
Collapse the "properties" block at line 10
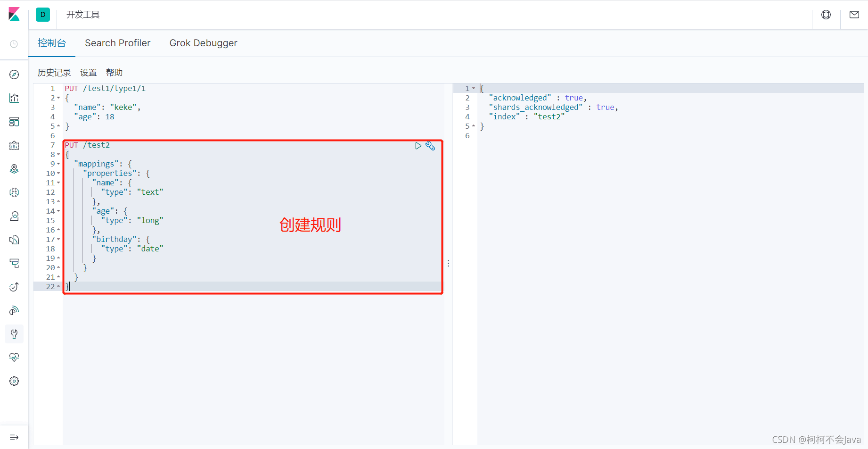click(x=58, y=174)
